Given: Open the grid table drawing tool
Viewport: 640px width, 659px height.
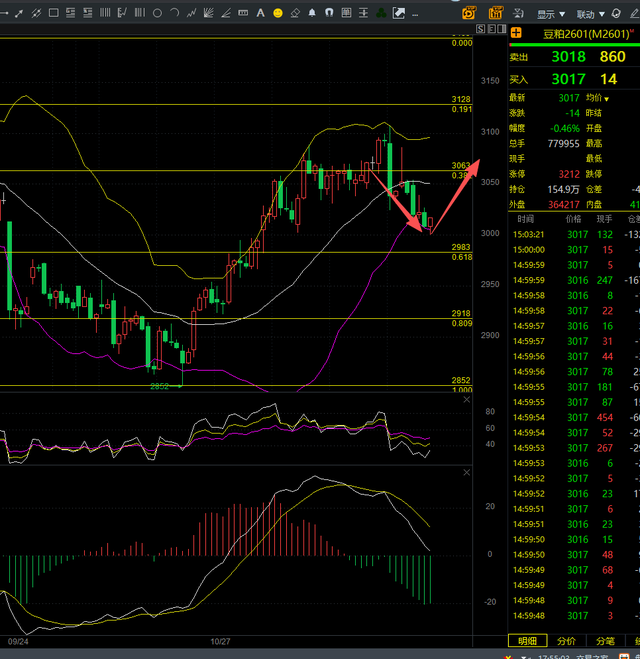Looking at the screenshot, I should (346, 13).
